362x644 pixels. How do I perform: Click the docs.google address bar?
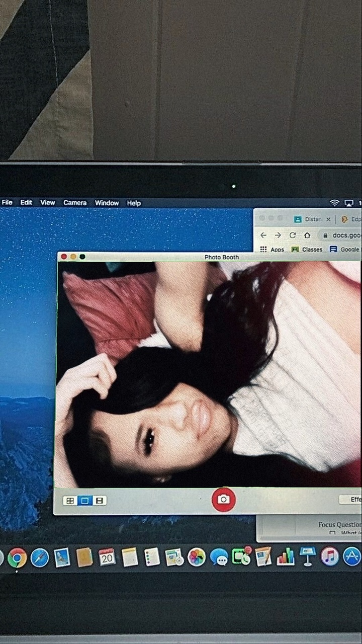click(342, 235)
